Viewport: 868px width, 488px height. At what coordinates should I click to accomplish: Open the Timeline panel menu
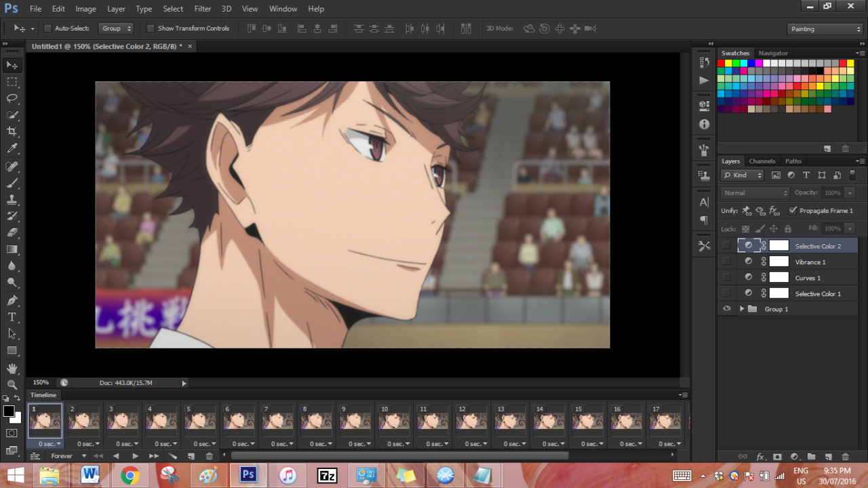(683, 394)
